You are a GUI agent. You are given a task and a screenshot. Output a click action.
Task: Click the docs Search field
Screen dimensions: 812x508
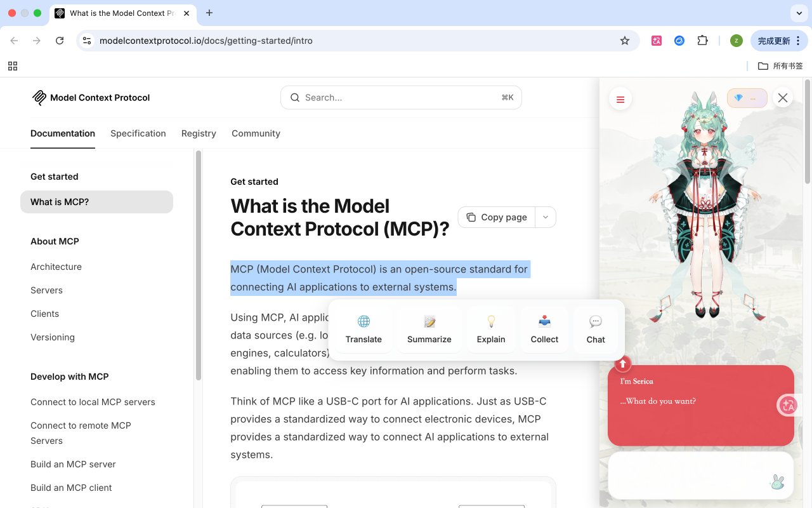click(x=401, y=98)
